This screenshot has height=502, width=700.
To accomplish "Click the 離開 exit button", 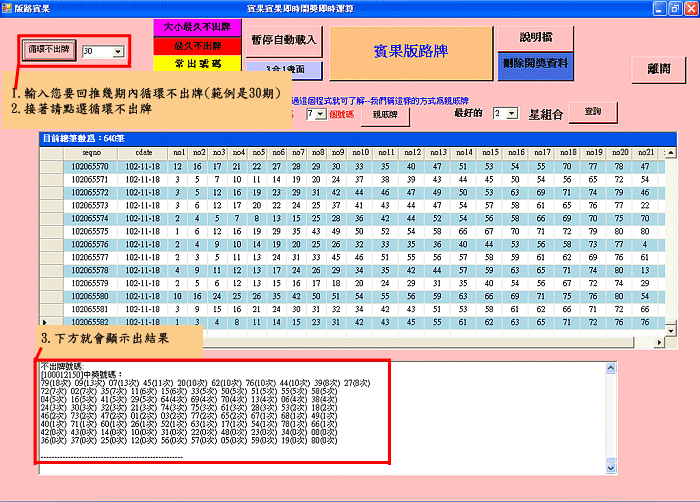I will tap(658, 69).
